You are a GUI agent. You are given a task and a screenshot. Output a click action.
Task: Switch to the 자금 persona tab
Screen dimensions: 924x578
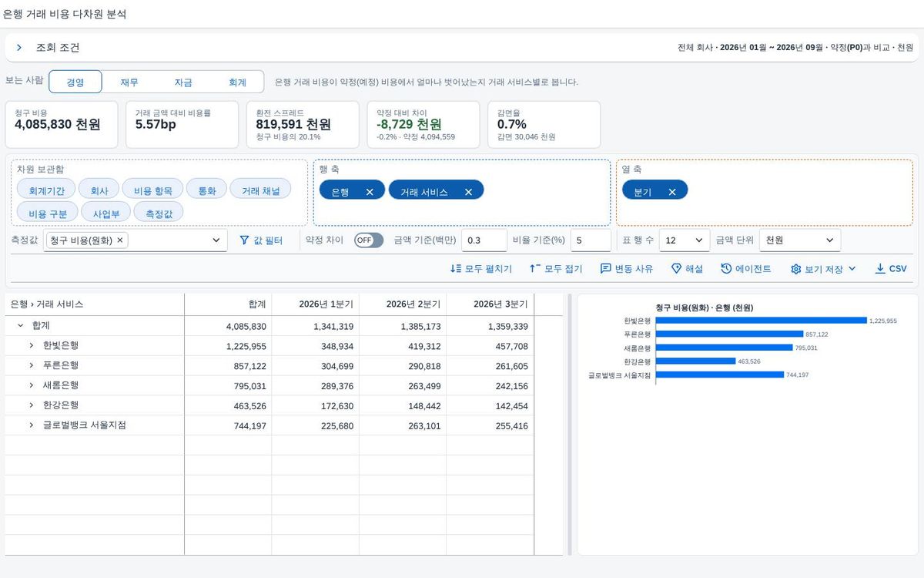[183, 82]
